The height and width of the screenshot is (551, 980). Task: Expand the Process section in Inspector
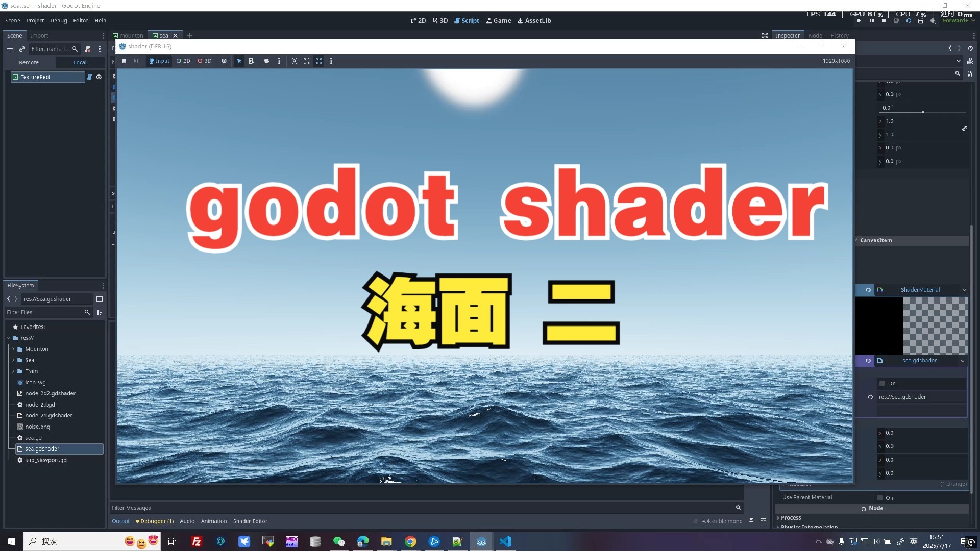coord(790,518)
